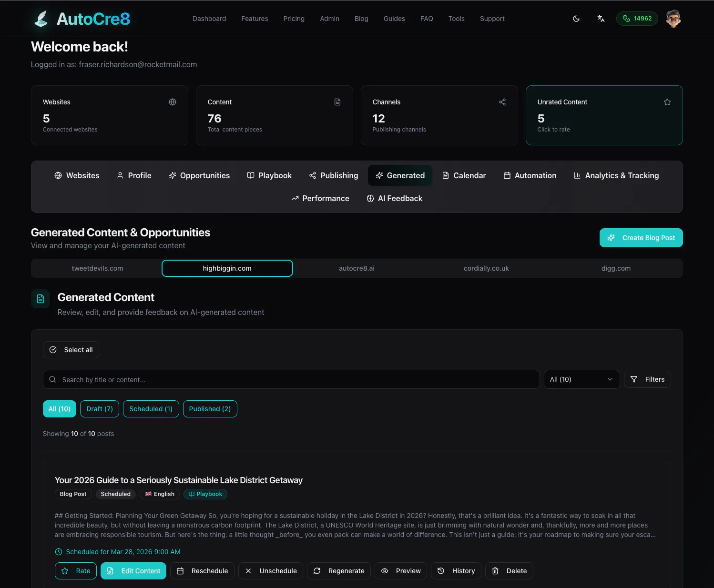This screenshot has width=714, height=588.
Task: Go to the Playbook tab
Action: [x=269, y=175]
